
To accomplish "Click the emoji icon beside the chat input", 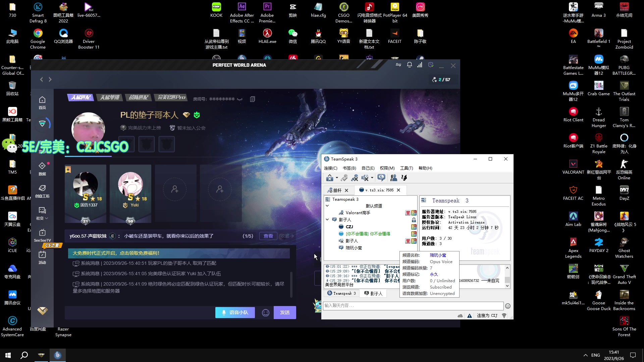I will point(266,312).
